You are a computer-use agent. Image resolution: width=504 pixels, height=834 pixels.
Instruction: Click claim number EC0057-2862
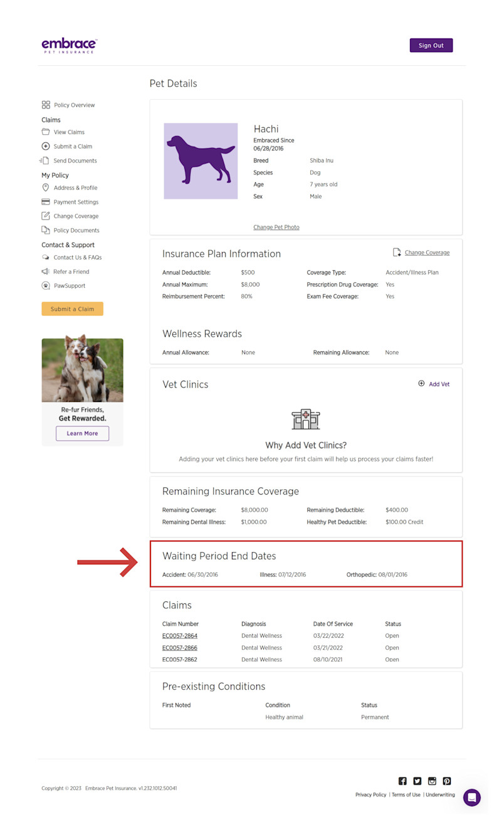coord(180,660)
